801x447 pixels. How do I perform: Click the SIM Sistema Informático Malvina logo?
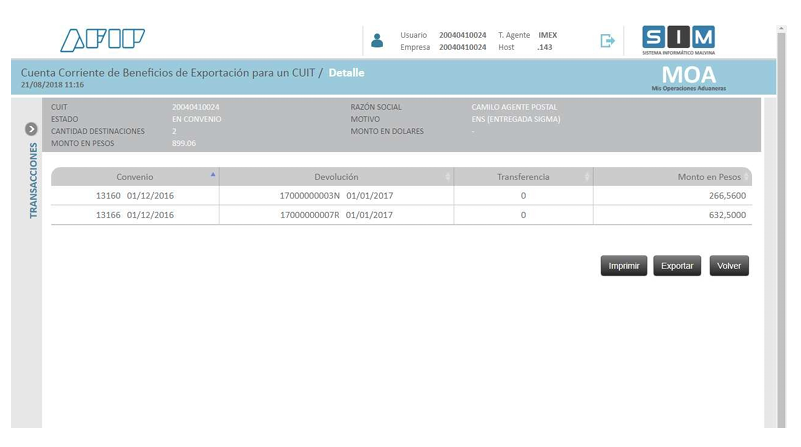[x=678, y=40]
